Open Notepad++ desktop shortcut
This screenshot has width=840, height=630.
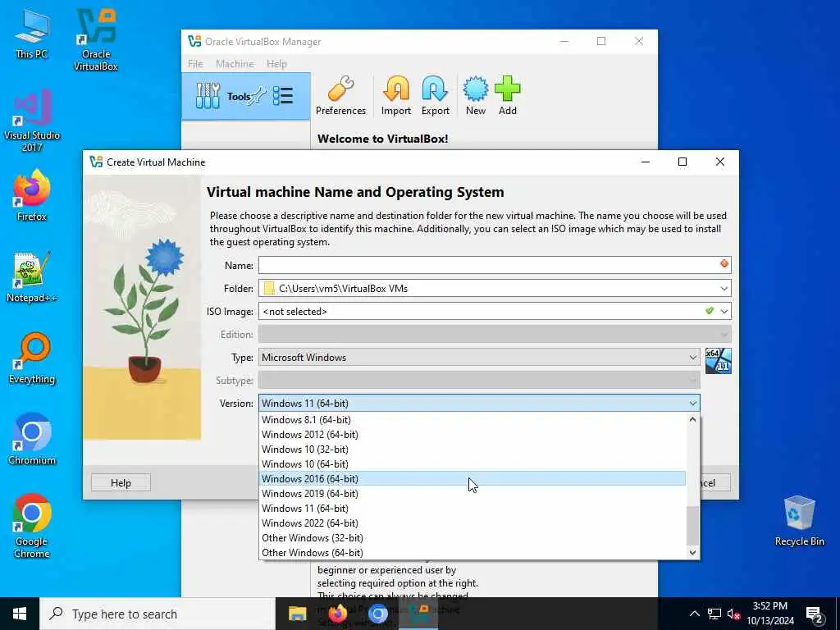coord(32,277)
